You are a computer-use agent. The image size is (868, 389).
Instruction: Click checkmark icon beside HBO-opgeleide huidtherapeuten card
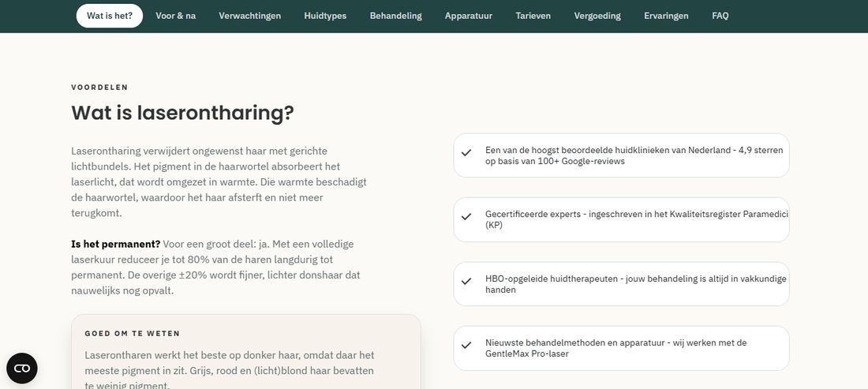click(x=466, y=281)
